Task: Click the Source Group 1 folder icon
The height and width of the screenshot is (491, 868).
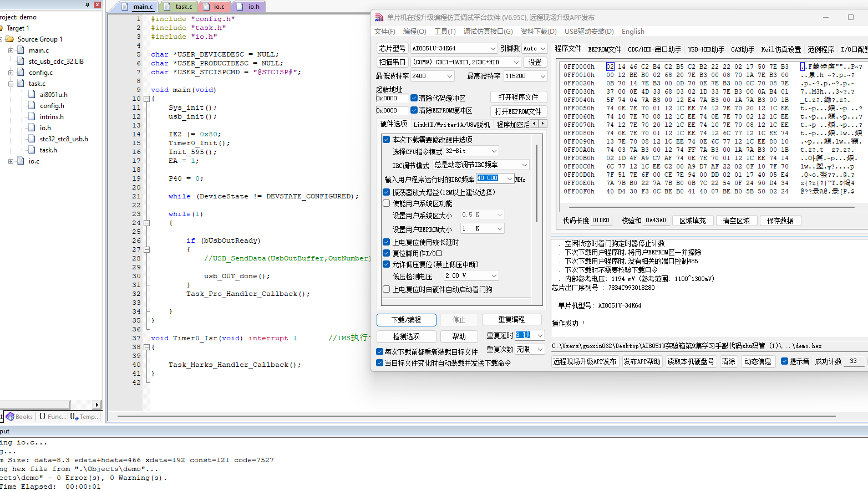Action: pyautogui.click(x=10, y=39)
